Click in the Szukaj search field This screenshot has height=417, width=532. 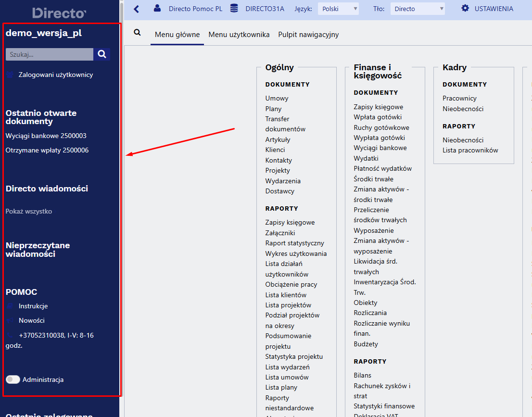pos(50,54)
